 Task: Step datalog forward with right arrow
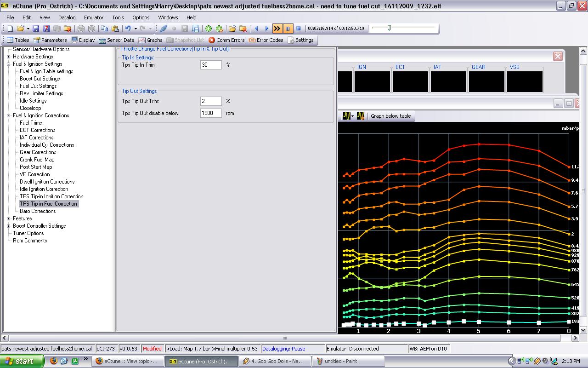point(267,29)
